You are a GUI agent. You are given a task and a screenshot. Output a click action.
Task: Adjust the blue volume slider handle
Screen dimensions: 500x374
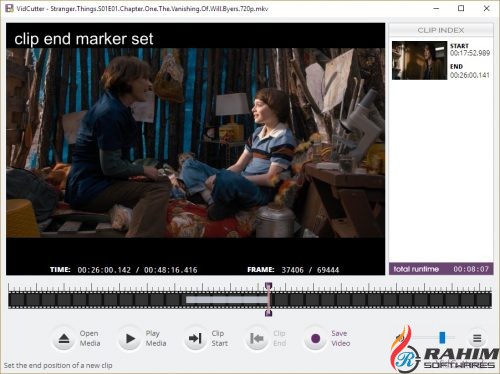[442, 337]
